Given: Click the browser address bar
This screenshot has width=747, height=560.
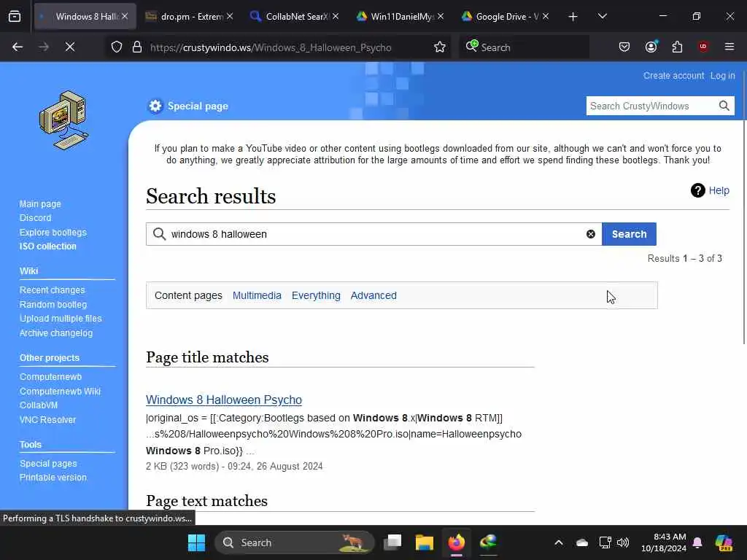Looking at the screenshot, I should 276,47.
